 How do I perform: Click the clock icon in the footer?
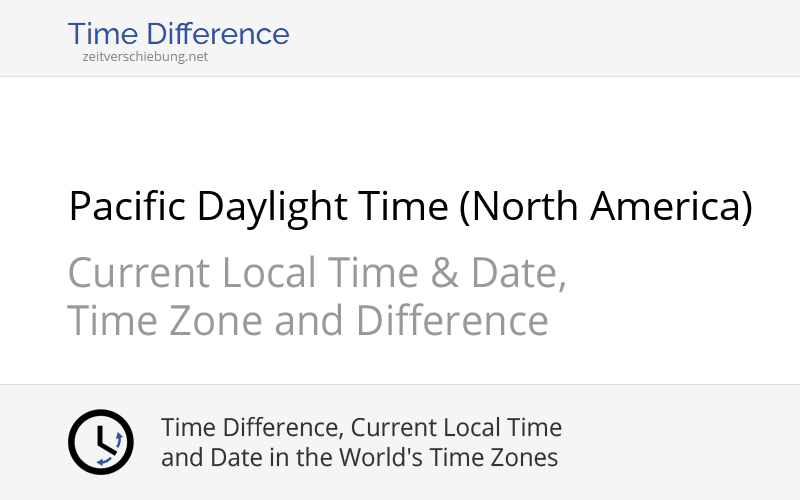pyautogui.click(x=100, y=442)
